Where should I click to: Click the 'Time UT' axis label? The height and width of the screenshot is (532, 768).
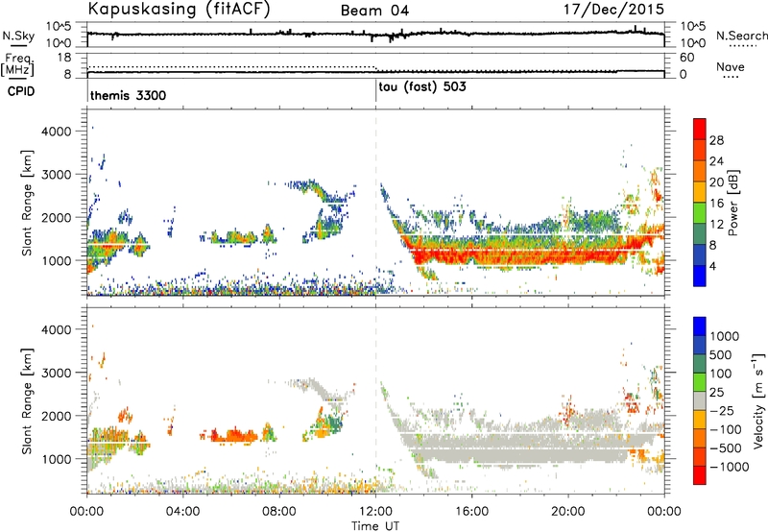click(x=375, y=526)
